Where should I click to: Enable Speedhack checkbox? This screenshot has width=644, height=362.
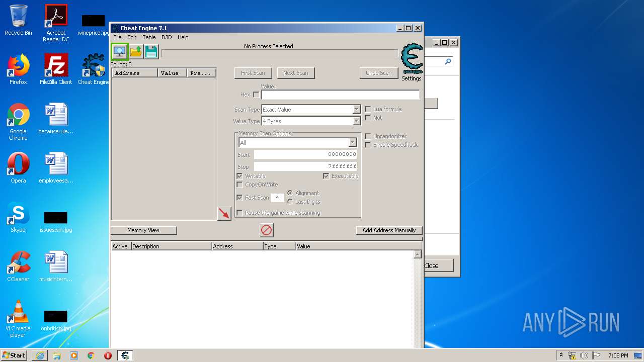[368, 145]
